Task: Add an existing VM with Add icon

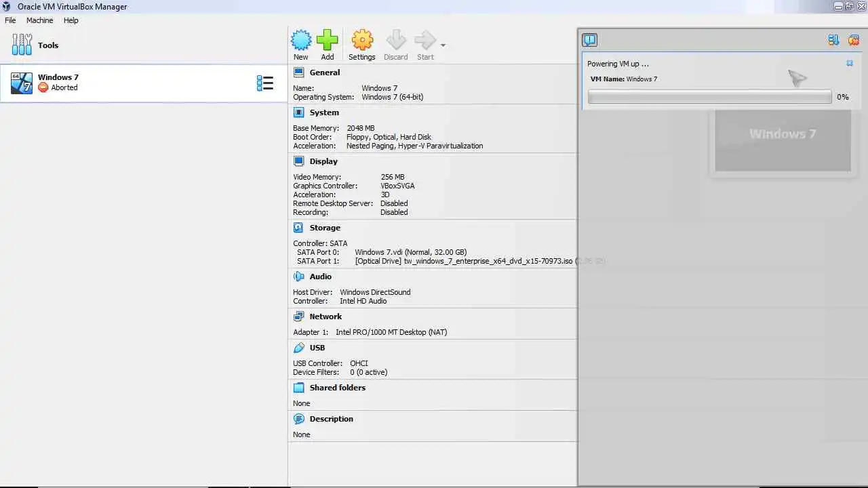Action: point(328,40)
